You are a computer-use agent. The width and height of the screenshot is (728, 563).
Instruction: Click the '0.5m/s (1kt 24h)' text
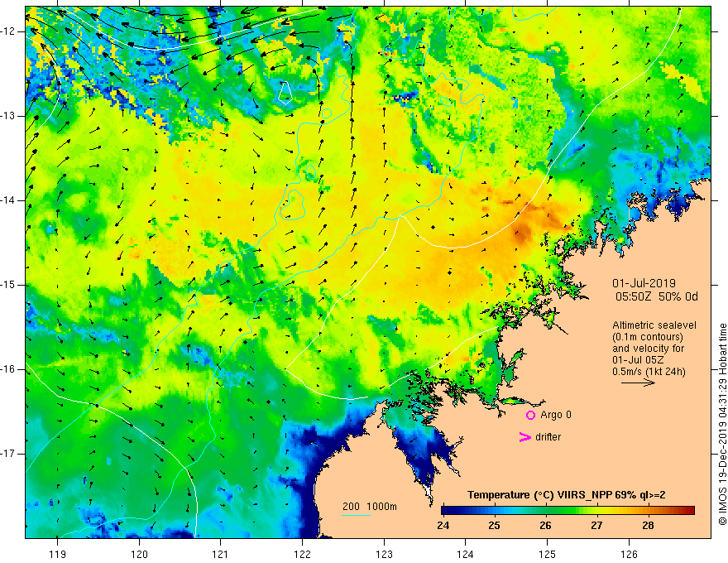[649, 371]
